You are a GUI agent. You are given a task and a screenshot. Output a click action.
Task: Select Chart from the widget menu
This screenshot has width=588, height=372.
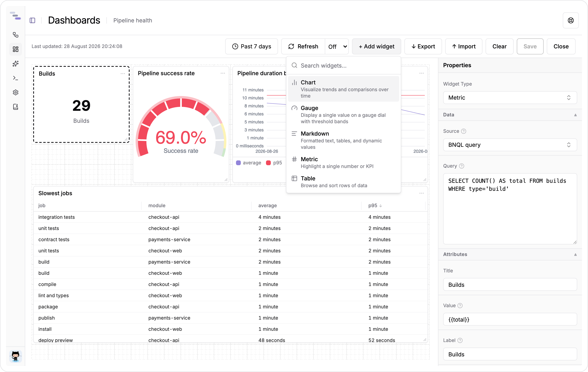click(x=343, y=89)
